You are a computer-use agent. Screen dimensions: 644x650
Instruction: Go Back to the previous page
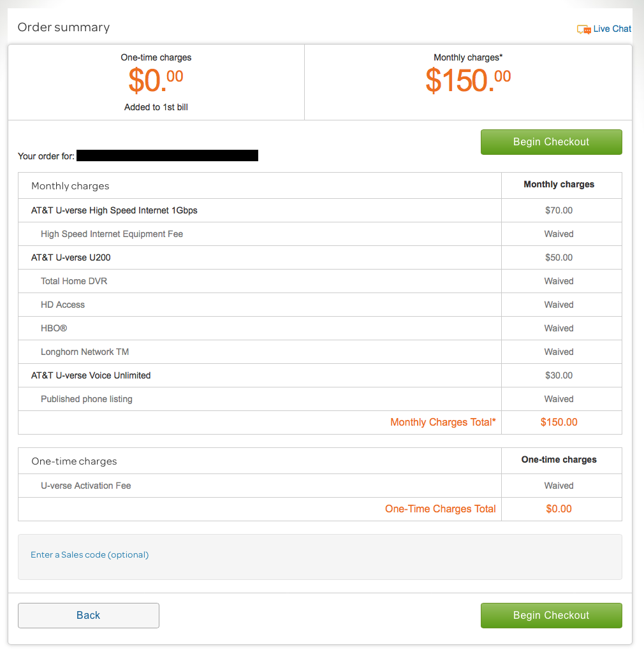click(88, 615)
